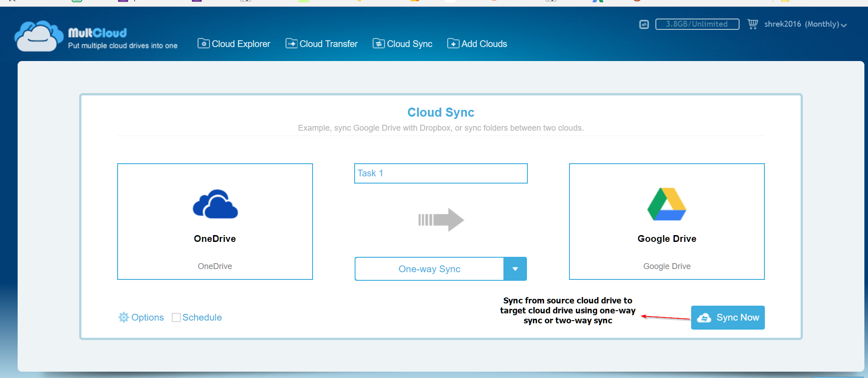Image resolution: width=868 pixels, height=378 pixels.
Task: Click the MultCloud cloud logo
Action: tap(39, 36)
